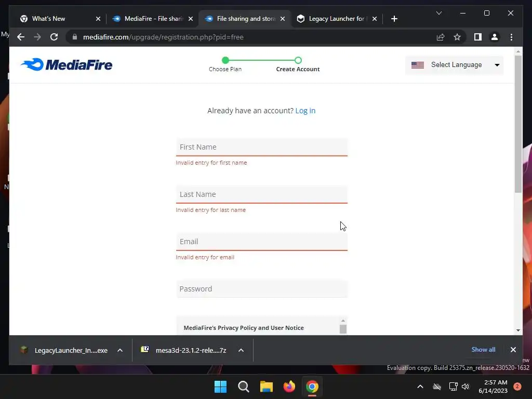This screenshot has height=399, width=532.
Task: View site information via lock icon
Action: click(x=75, y=37)
